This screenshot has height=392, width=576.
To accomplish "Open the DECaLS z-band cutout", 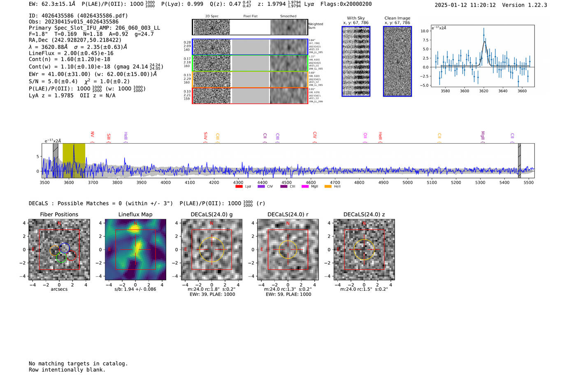I will [x=364, y=250].
